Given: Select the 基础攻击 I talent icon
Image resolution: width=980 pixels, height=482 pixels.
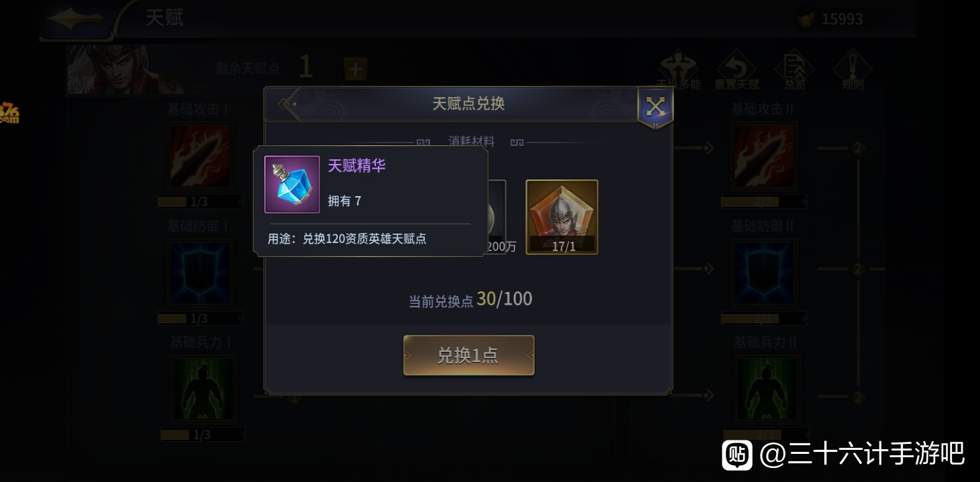Looking at the screenshot, I should pos(199,156).
